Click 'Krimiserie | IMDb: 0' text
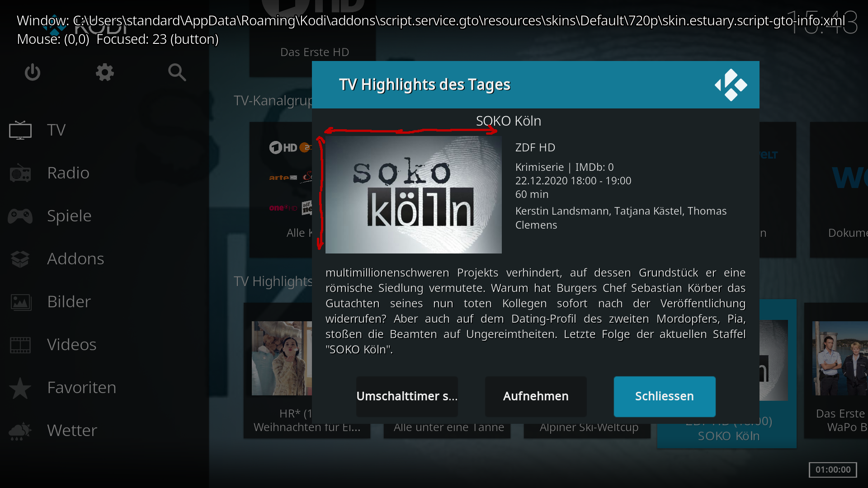Image resolution: width=868 pixels, height=488 pixels. [x=565, y=167]
